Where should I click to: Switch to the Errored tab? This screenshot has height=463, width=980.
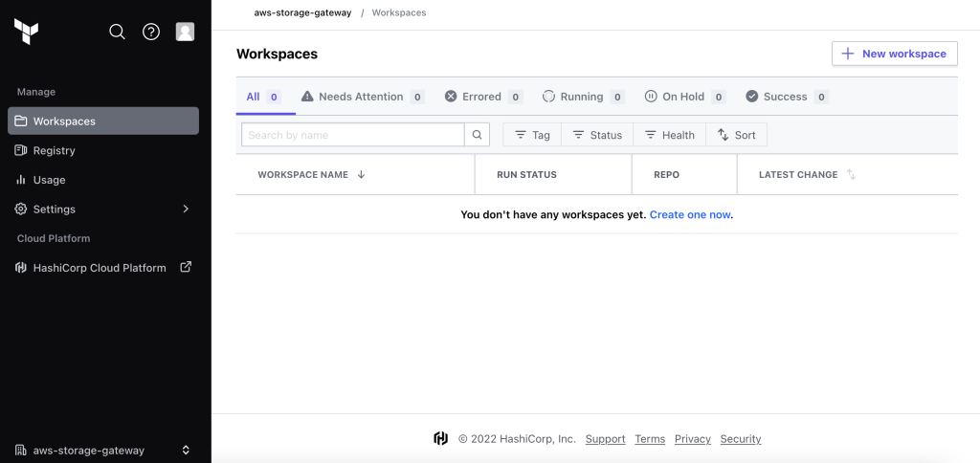tap(483, 97)
